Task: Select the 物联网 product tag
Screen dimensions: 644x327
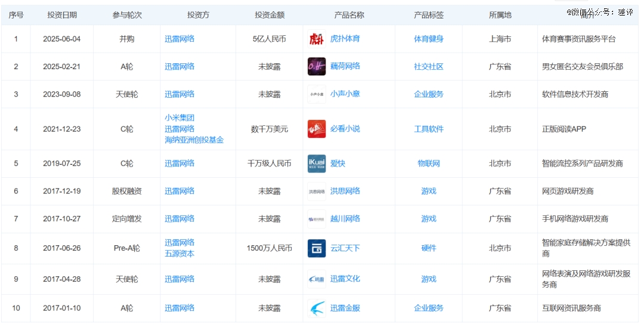Action: (x=429, y=163)
